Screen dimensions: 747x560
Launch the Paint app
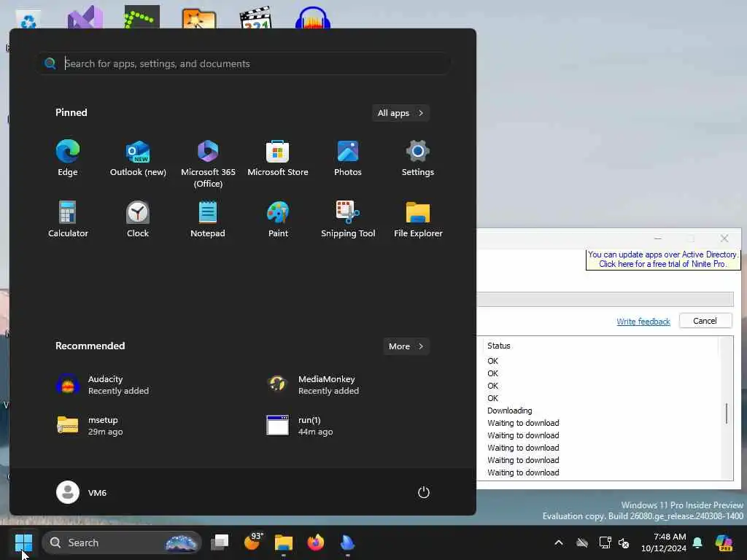coord(278,219)
